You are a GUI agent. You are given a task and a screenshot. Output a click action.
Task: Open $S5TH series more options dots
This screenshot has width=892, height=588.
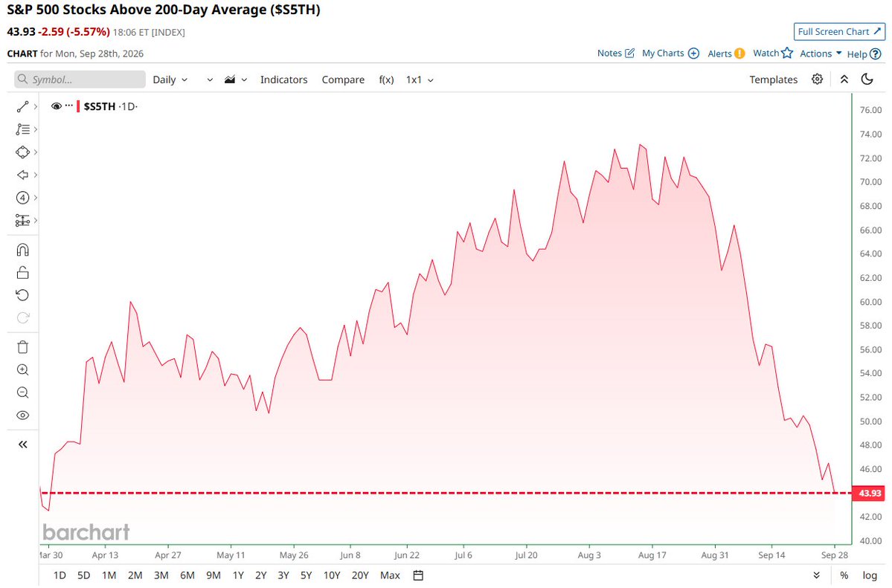[69, 106]
